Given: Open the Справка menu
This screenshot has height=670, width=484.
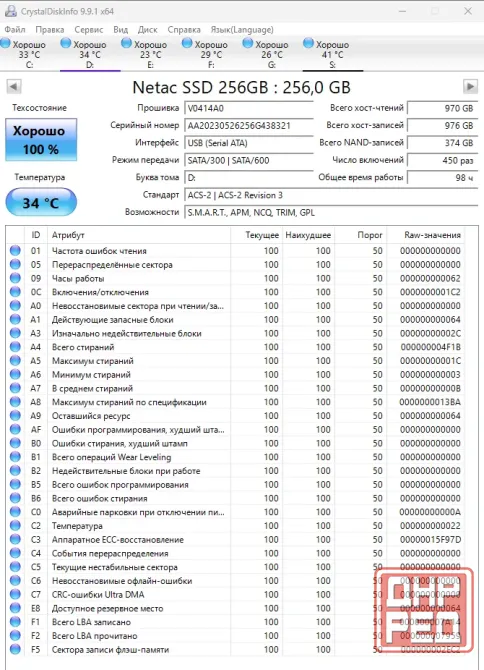Looking at the screenshot, I should [184, 29].
